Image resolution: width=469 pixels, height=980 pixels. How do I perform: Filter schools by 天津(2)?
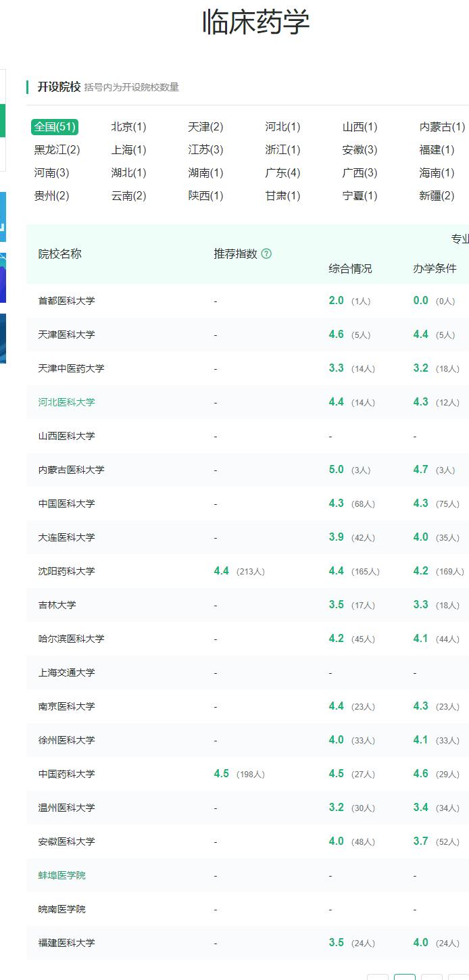pos(205,127)
